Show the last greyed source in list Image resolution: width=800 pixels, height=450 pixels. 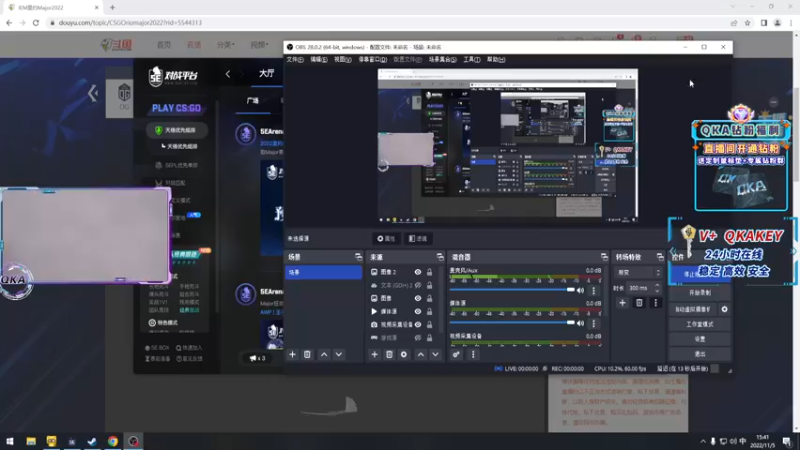coord(418,338)
